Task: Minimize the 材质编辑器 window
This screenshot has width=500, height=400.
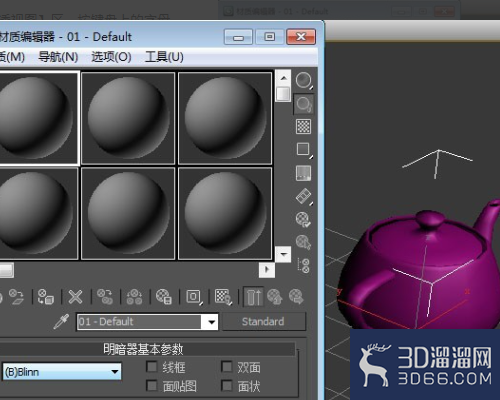Action: click(x=238, y=37)
